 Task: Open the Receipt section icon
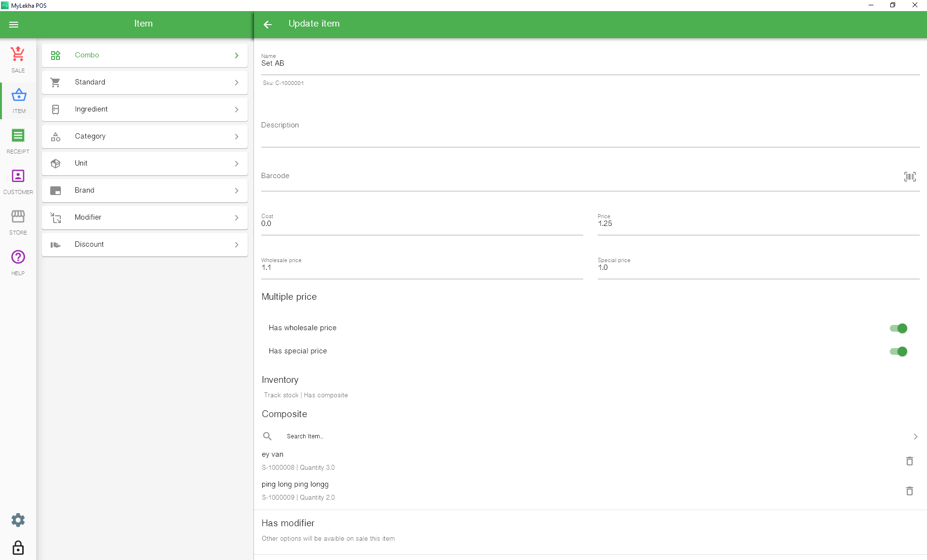[18, 136]
